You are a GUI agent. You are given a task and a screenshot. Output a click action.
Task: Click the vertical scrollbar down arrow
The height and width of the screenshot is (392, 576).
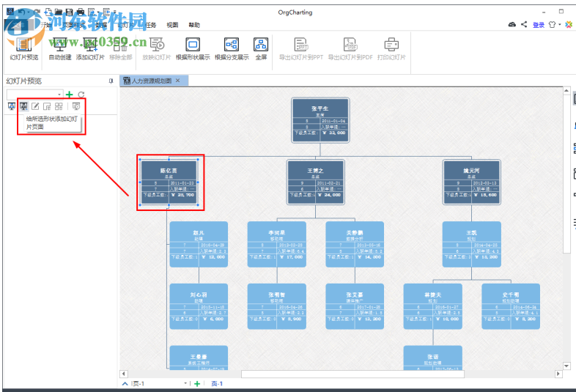(x=566, y=366)
